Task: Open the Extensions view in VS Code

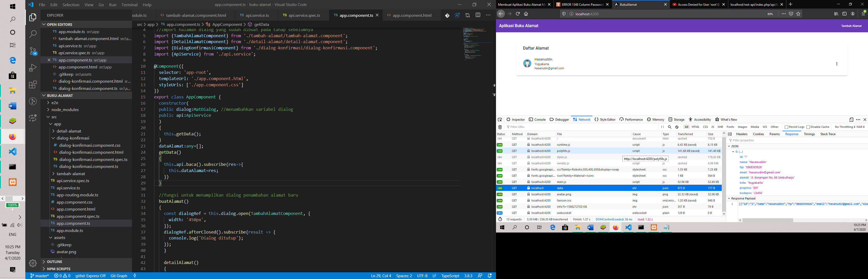Action: pos(33,84)
